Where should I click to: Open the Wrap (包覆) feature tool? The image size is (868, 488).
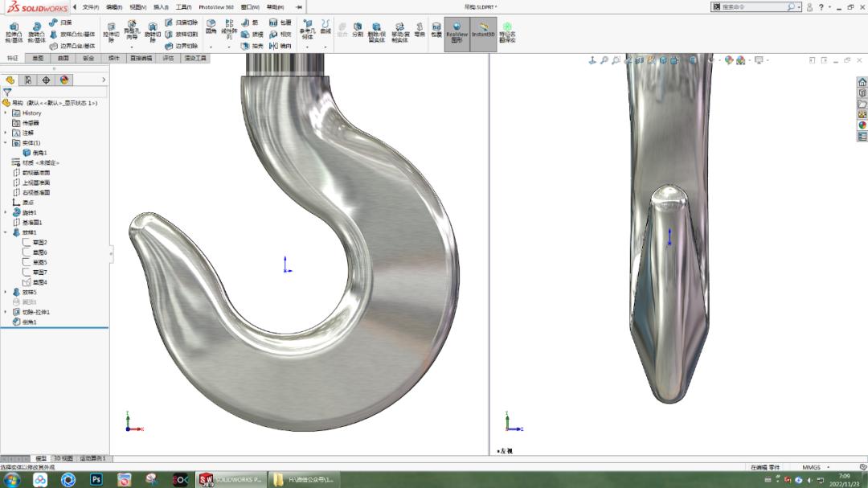point(272,23)
